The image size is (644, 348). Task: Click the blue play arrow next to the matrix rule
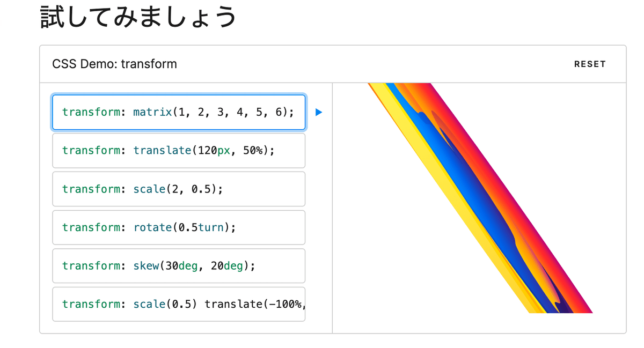coord(319,112)
